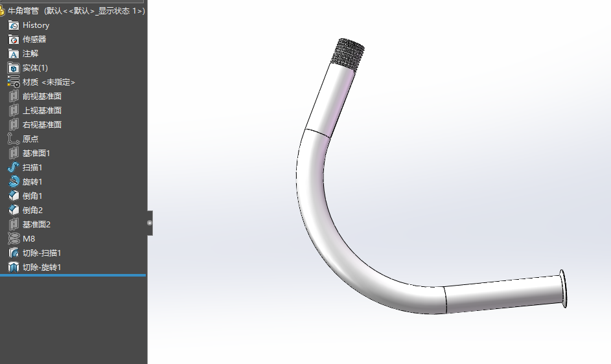Click the 传感器 label

pos(34,40)
